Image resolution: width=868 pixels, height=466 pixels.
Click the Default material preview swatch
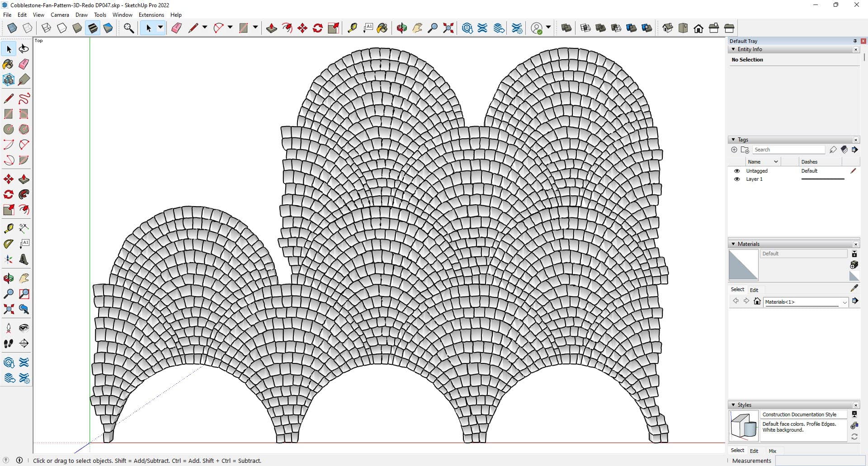743,265
